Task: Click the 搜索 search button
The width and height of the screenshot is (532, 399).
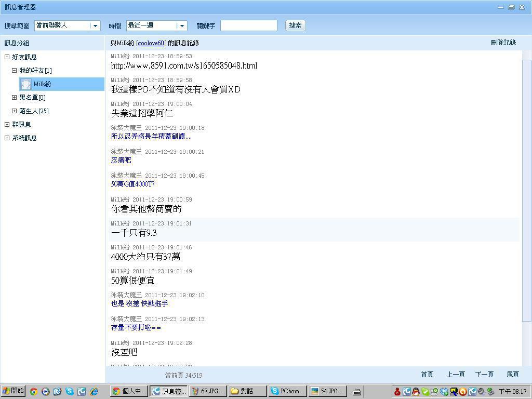Action: coord(296,25)
